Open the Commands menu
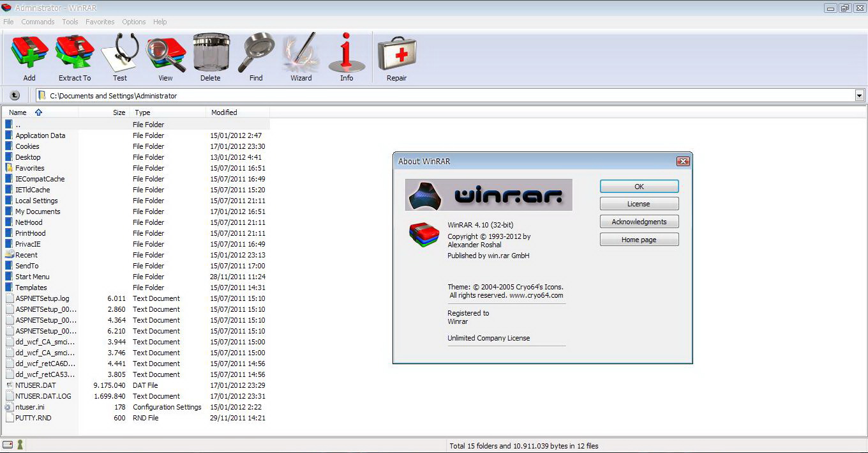 point(38,21)
